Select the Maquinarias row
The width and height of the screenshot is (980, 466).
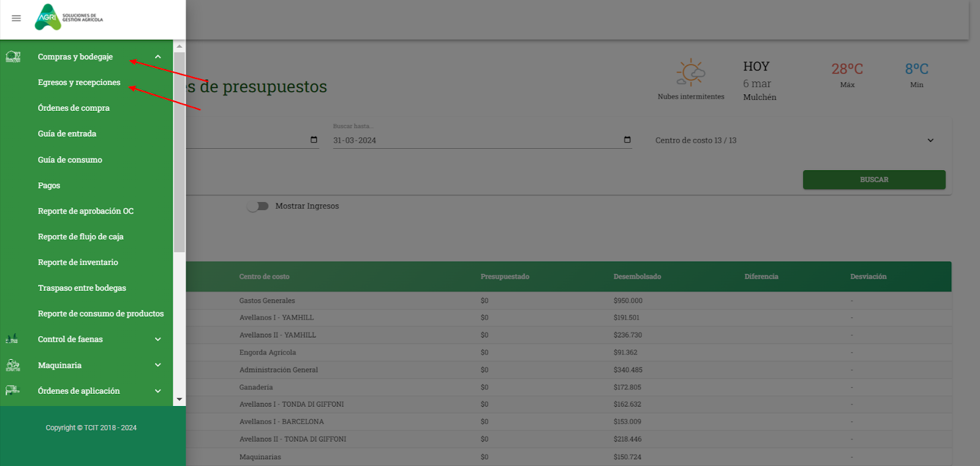(x=568, y=457)
